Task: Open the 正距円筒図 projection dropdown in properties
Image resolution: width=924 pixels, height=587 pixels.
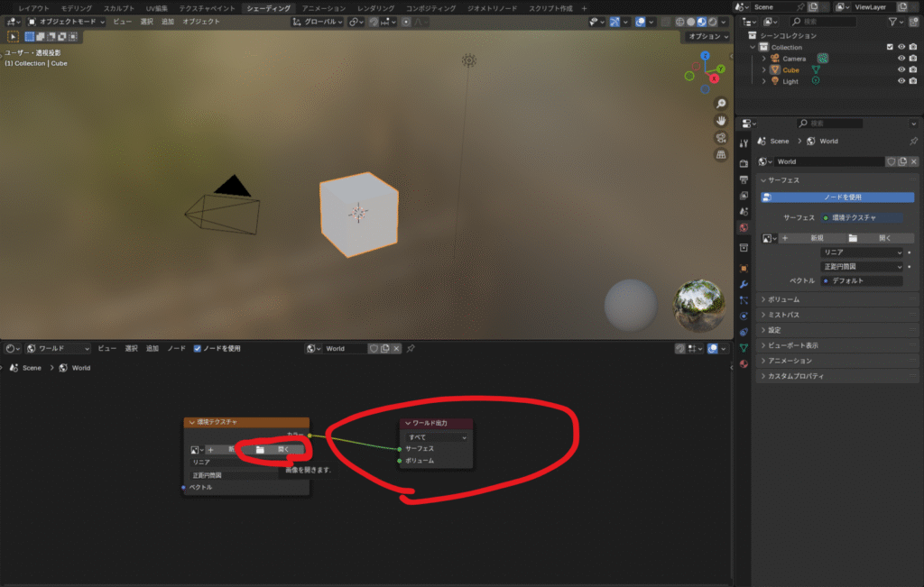Action: pyautogui.click(x=862, y=267)
